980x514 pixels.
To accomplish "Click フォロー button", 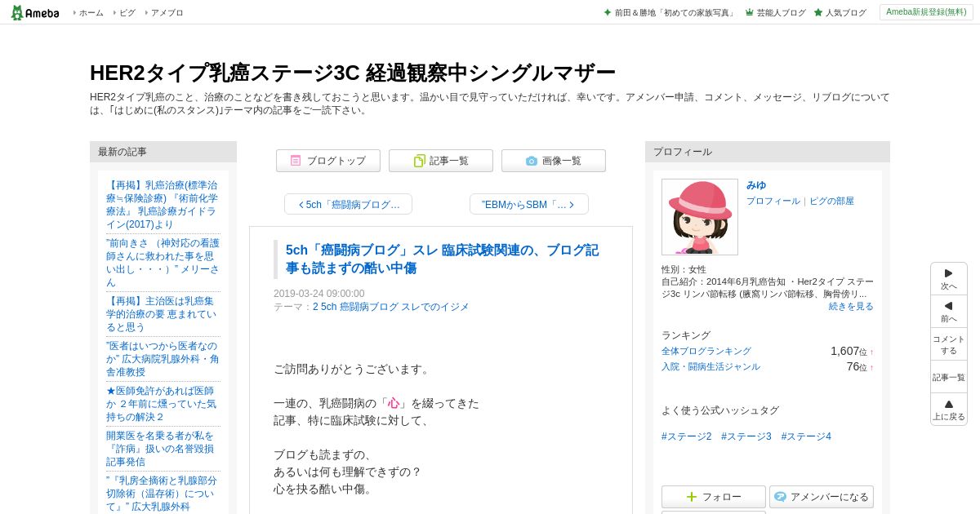I will click(x=714, y=497).
